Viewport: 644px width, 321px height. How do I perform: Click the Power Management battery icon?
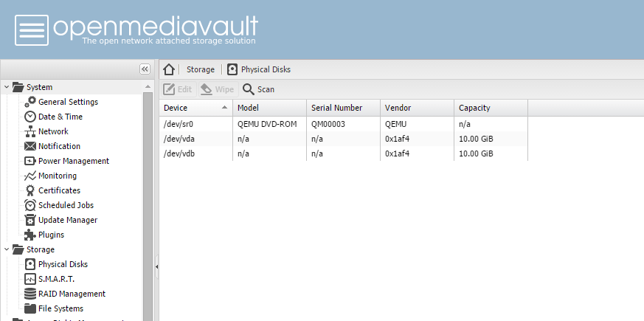[x=30, y=161]
